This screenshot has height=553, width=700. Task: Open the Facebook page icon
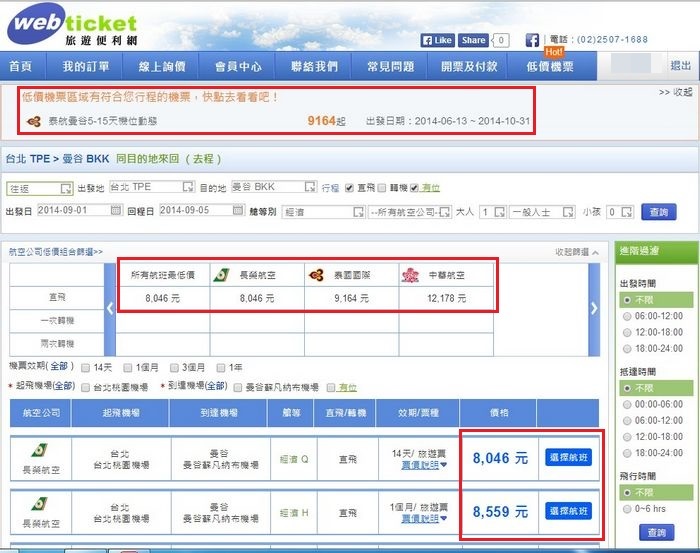pyautogui.click(x=532, y=40)
